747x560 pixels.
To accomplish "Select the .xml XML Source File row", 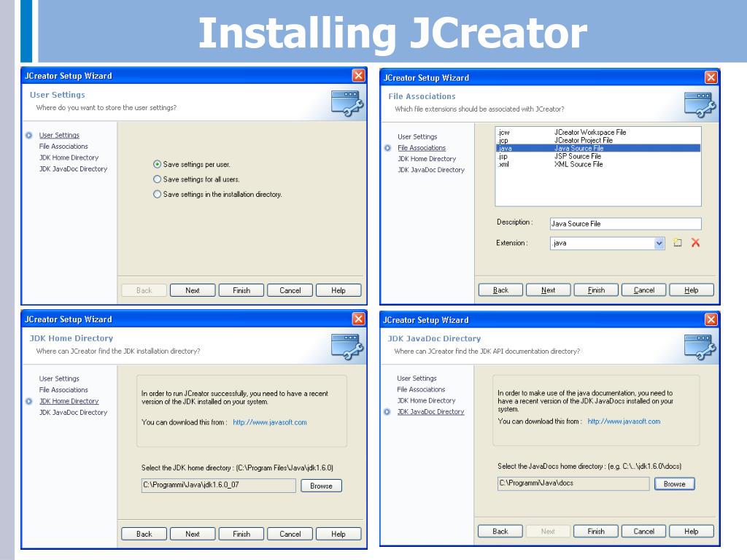I will click(598, 164).
